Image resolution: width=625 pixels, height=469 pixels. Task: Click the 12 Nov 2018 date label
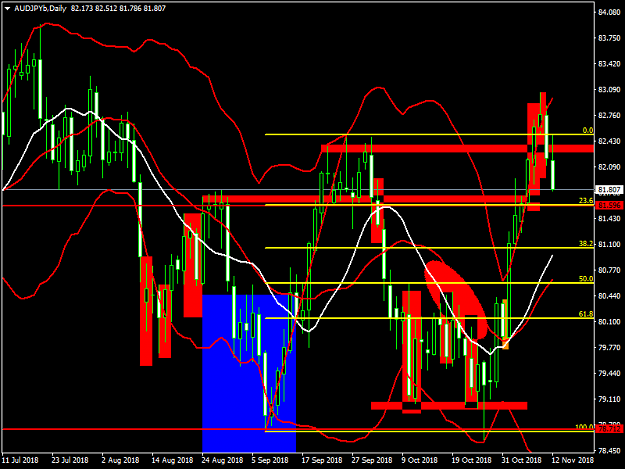[572, 460]
